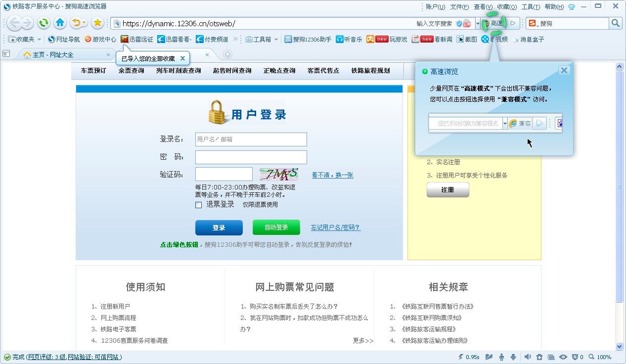The width and height of the screenshot is (626, 364).
Task: Click 看不清，换一张 captcha link
Action: click(x=332, y=175)
